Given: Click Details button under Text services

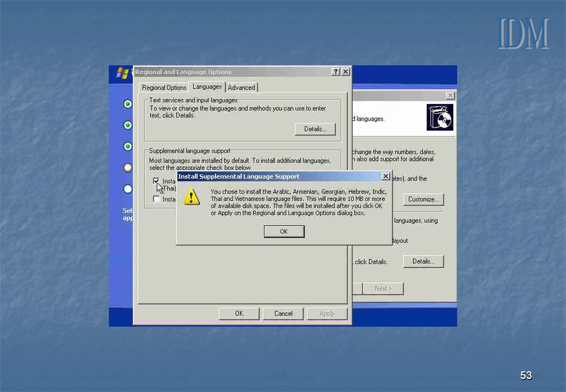Looking at the screenshot, I should (315, 129).
